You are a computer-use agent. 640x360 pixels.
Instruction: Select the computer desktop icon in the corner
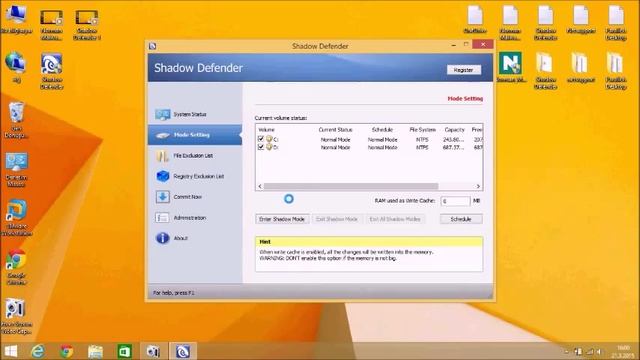point(16,19)
